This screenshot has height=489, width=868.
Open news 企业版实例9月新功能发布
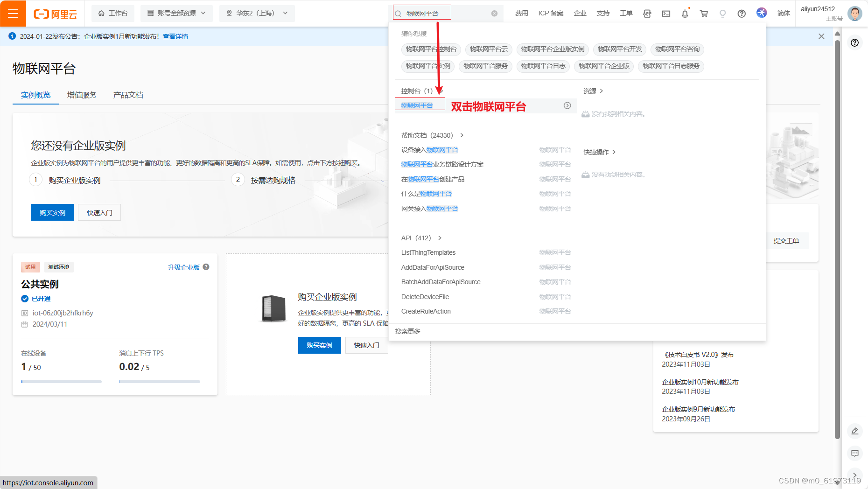(x=698, y=409)
